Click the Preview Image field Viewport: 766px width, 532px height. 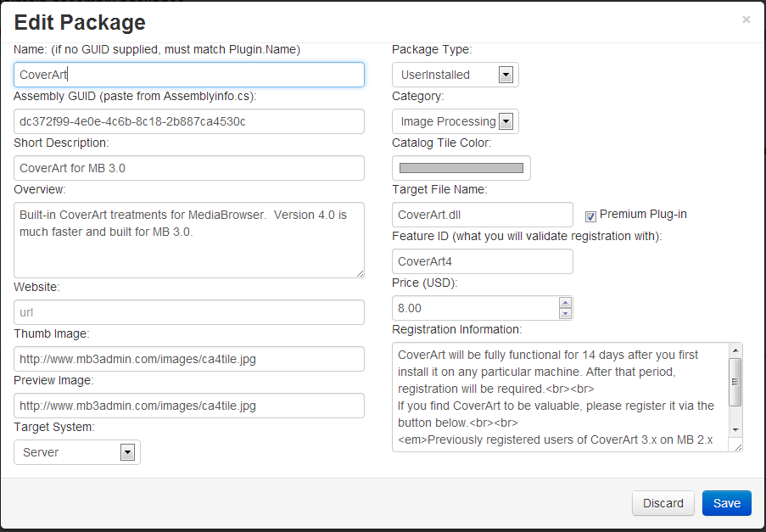click(x=189, y=406)
